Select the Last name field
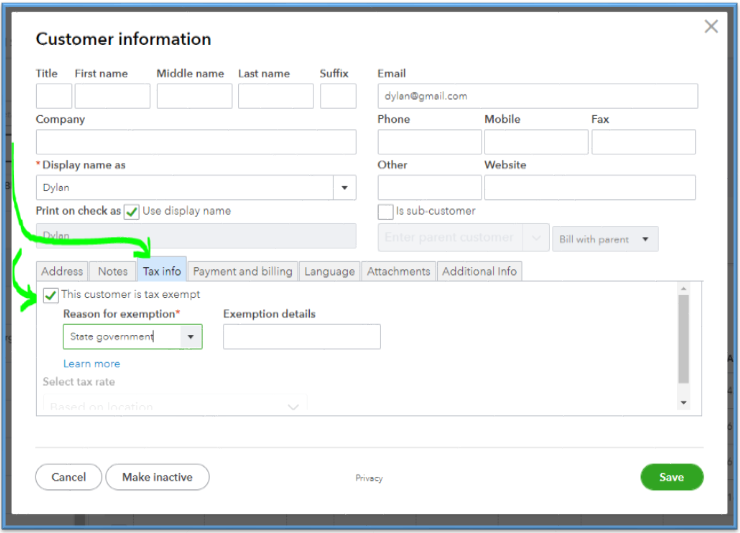 tap(276, 96)
